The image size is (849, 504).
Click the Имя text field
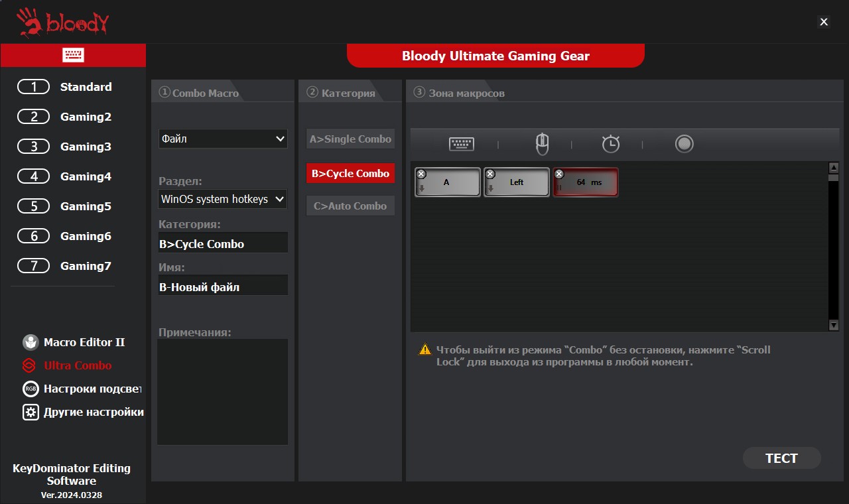[x=223, y=287]
